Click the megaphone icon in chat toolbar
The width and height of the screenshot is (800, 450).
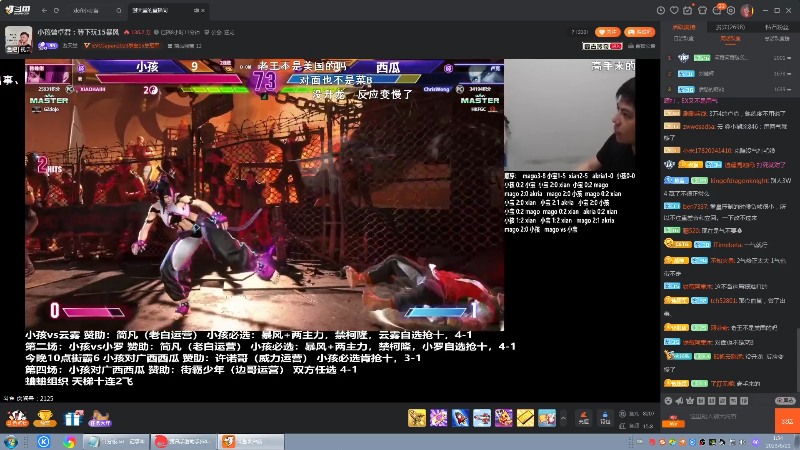[679, 401]
